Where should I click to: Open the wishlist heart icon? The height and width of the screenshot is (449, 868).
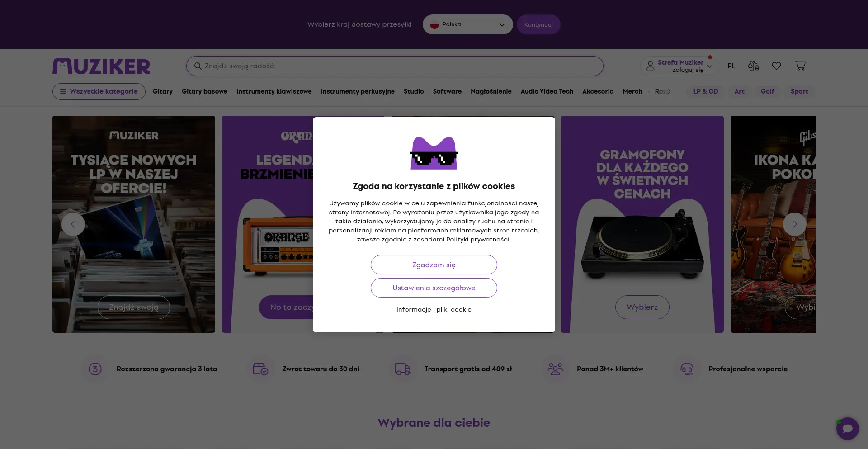click(x=776, y=66)
